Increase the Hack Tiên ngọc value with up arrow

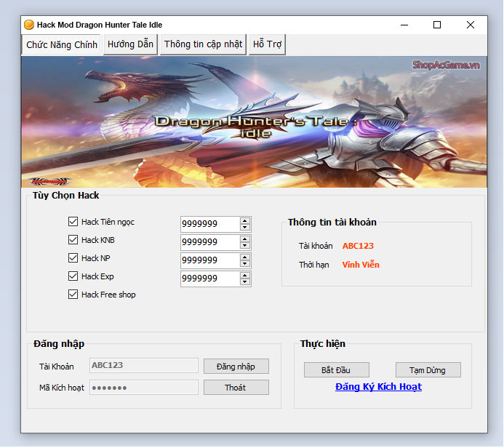[245, 221]
